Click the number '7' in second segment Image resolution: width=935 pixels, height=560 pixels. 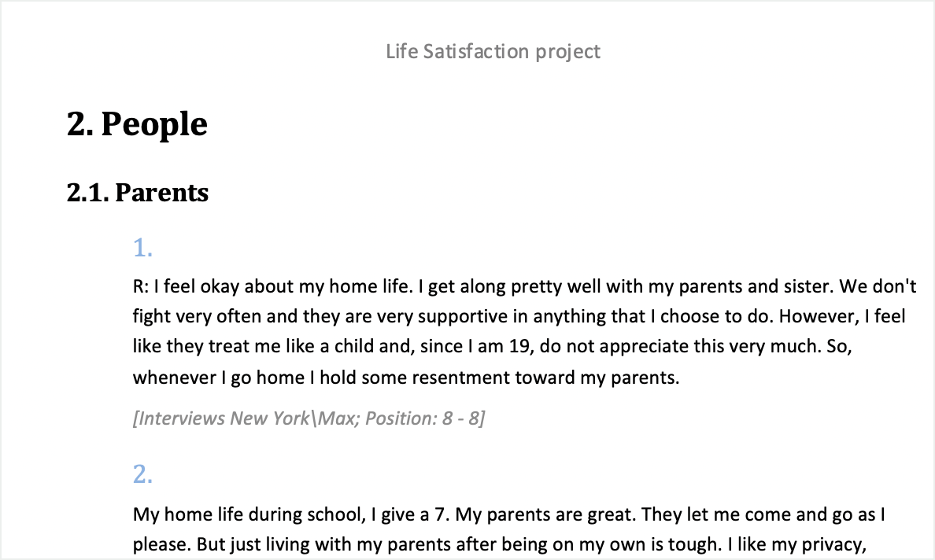pyautogui.click(x=440, y=514)
